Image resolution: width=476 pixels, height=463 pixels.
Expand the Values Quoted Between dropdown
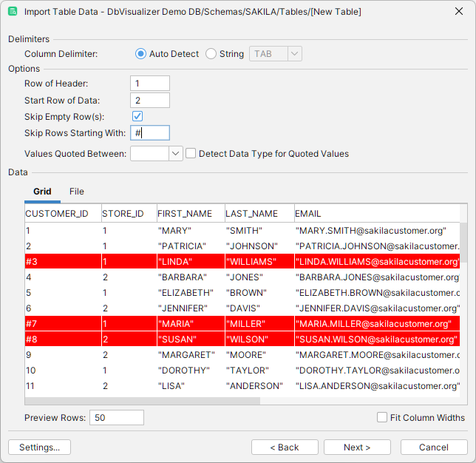[x=175, y=154]
